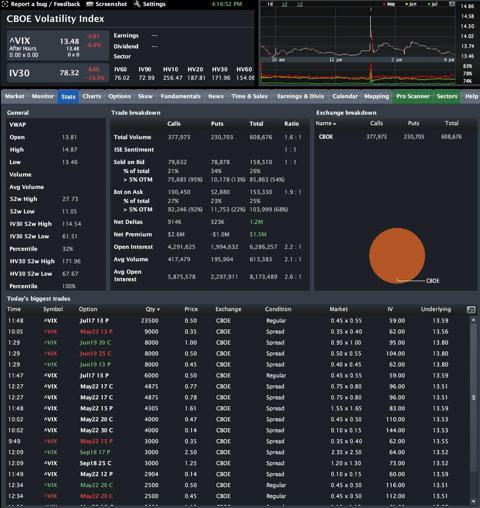Open Settings via the wrench icon
Image resolution: width=480 pixels, height=508 pixels.
click(x=137, y=4)
